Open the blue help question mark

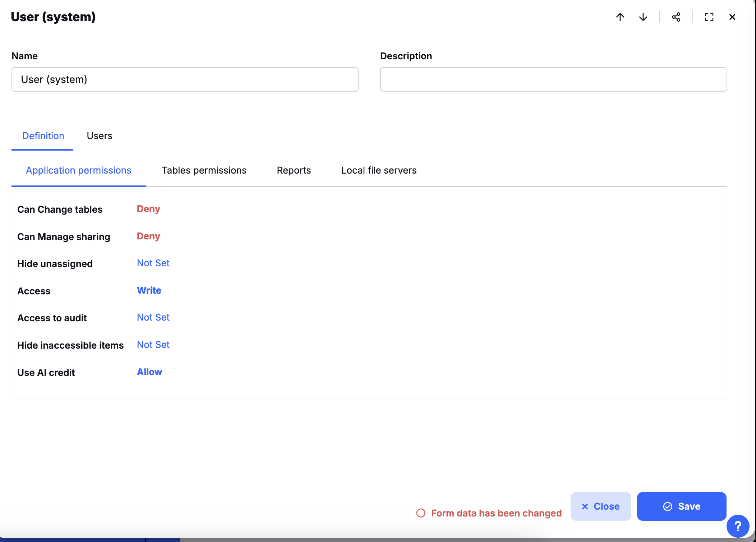[x=738, y=526]
